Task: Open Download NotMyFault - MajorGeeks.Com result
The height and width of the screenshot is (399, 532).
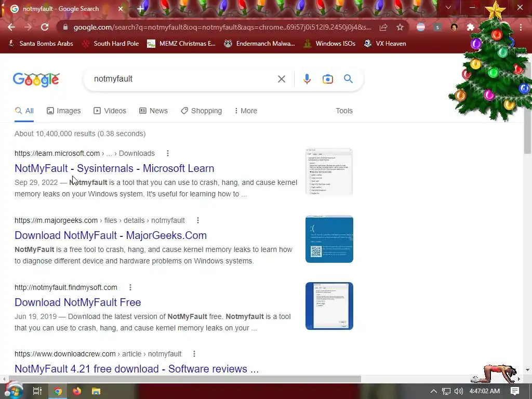Action: coord(111,235)
